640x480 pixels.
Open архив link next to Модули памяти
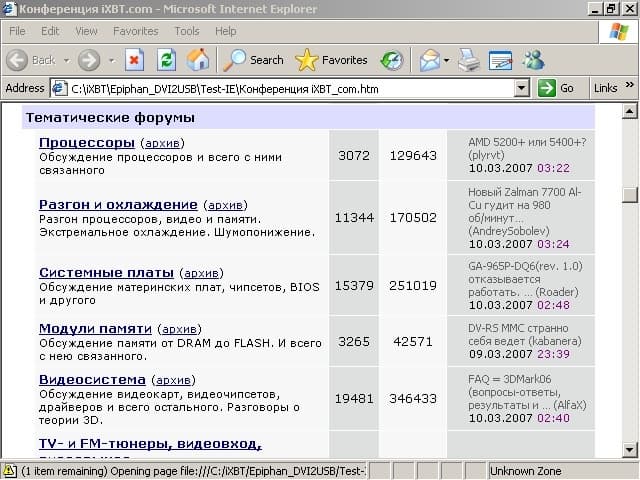pos(180,329)
